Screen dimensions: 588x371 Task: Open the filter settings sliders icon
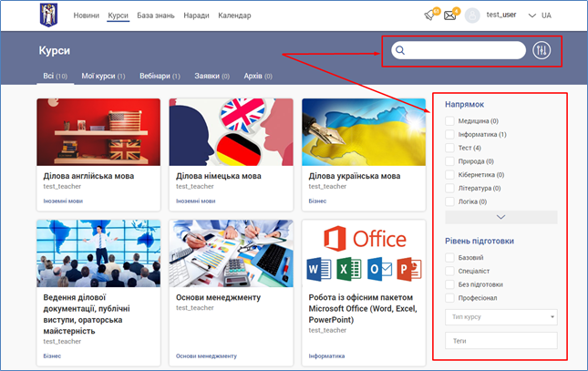pyautogui.click(x=543, y=50)
